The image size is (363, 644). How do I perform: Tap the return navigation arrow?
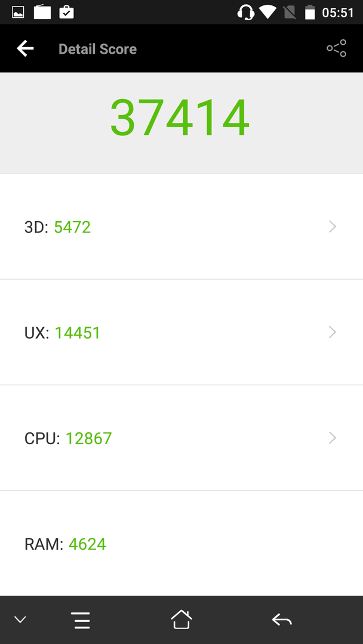[x=282, y=620]
